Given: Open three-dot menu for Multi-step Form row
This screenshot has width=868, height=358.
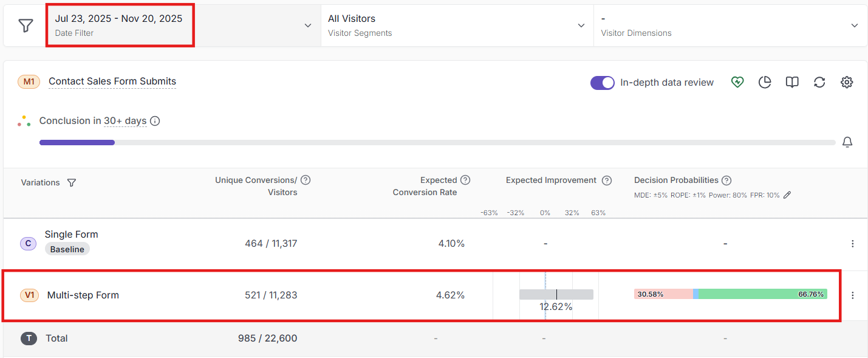Looking at the screenshot, I should pos(852,295).
